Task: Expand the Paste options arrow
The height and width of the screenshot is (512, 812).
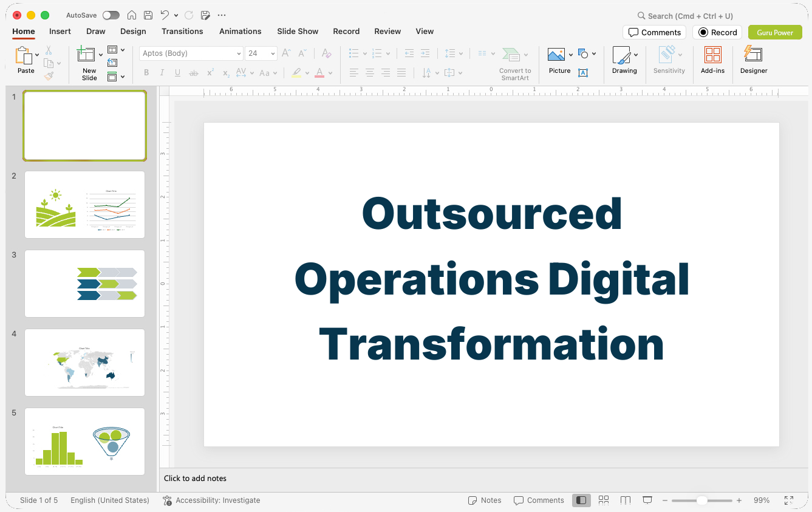Action: (38, 55)
